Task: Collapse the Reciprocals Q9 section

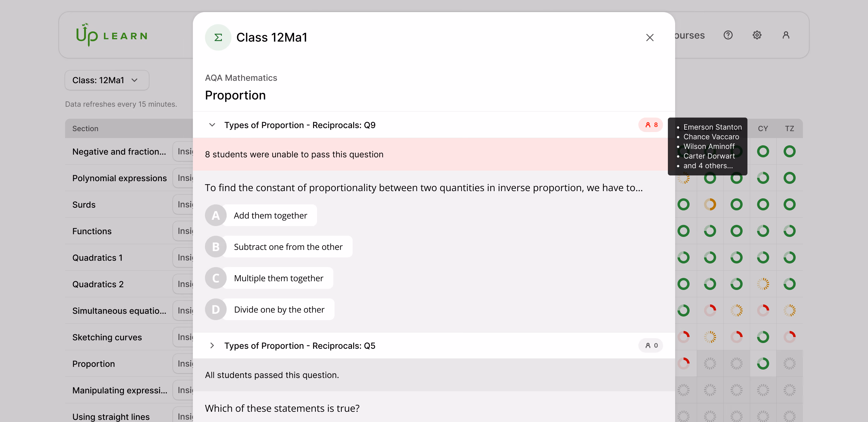Action: [212, 125]
